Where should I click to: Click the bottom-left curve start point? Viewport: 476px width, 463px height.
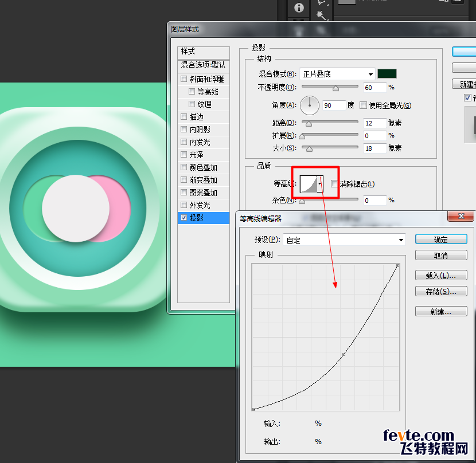pos(254,409)
